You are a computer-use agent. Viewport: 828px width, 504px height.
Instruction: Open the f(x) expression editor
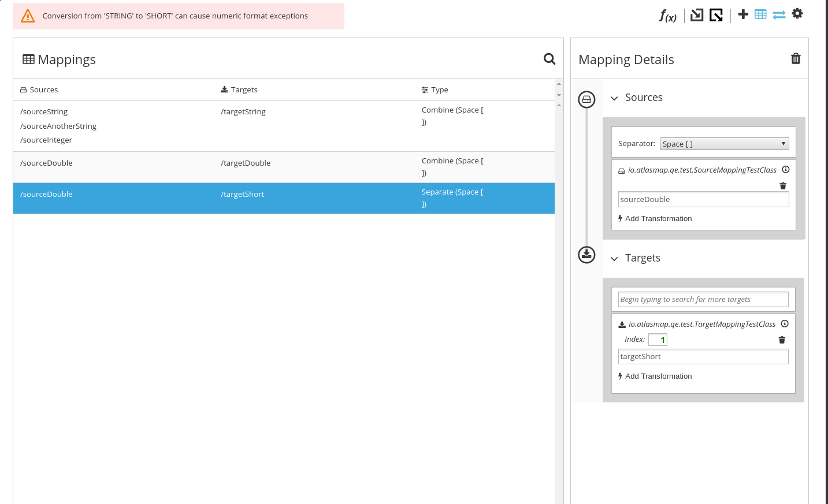667,16
